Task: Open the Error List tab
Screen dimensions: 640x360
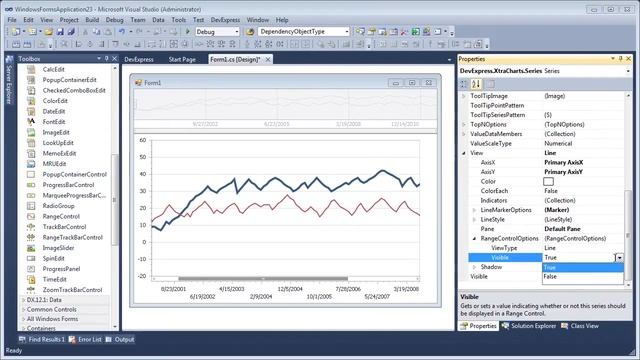Action: [85, 339]
